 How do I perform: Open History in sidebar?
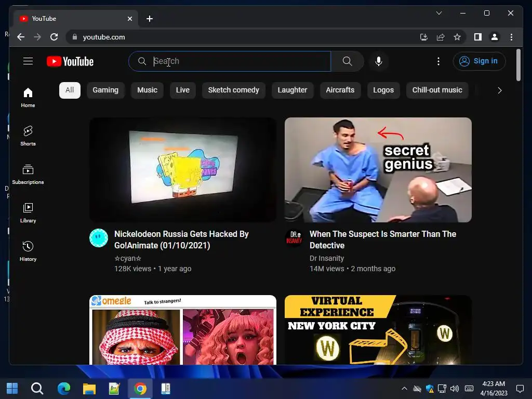point(28,251)
